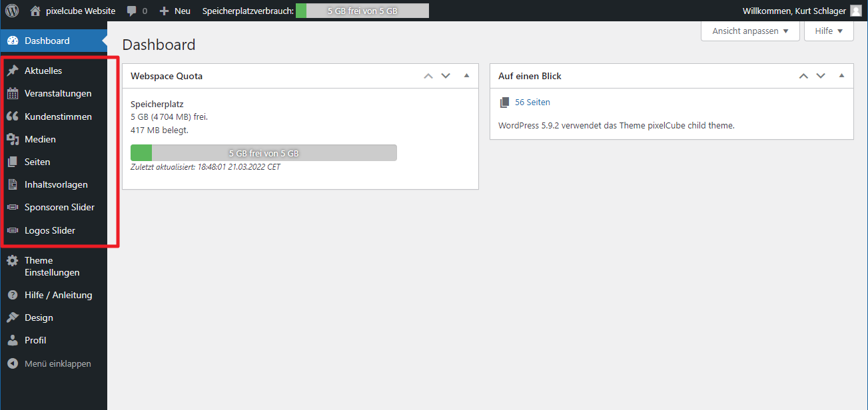Open the 56 Seiten link
This screenshot has width=868, height=410.
pos(532,102)
